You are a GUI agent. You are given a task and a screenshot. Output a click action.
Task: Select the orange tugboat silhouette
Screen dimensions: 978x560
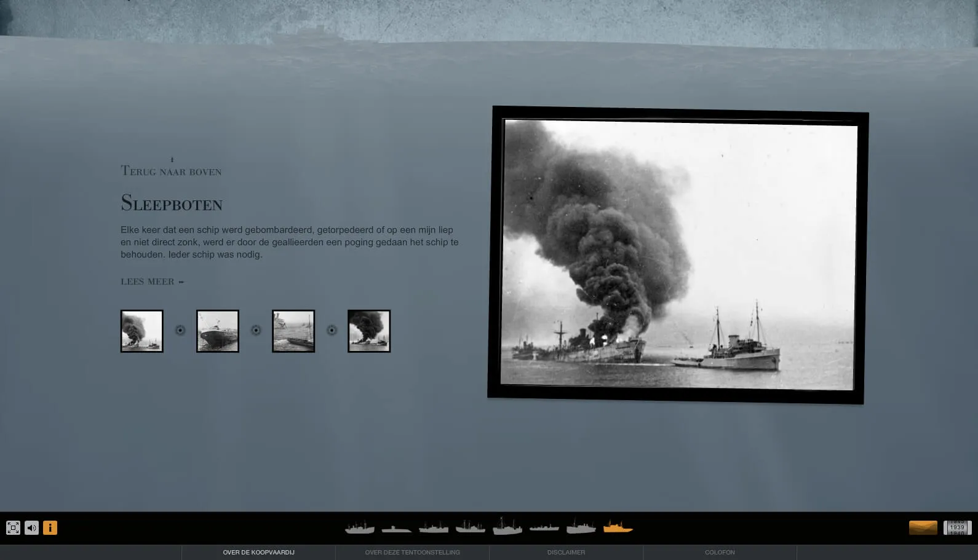618,527
